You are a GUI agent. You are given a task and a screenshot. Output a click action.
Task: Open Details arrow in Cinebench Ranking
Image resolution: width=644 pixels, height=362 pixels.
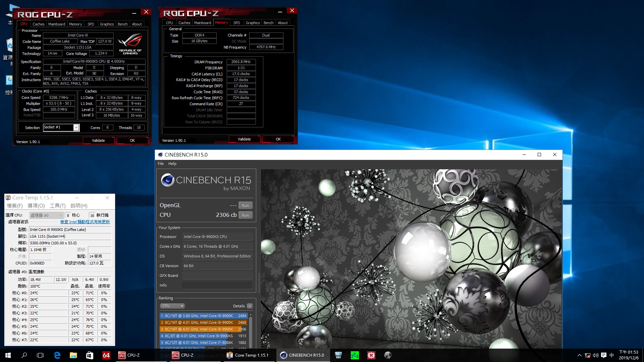click(250, 306)
